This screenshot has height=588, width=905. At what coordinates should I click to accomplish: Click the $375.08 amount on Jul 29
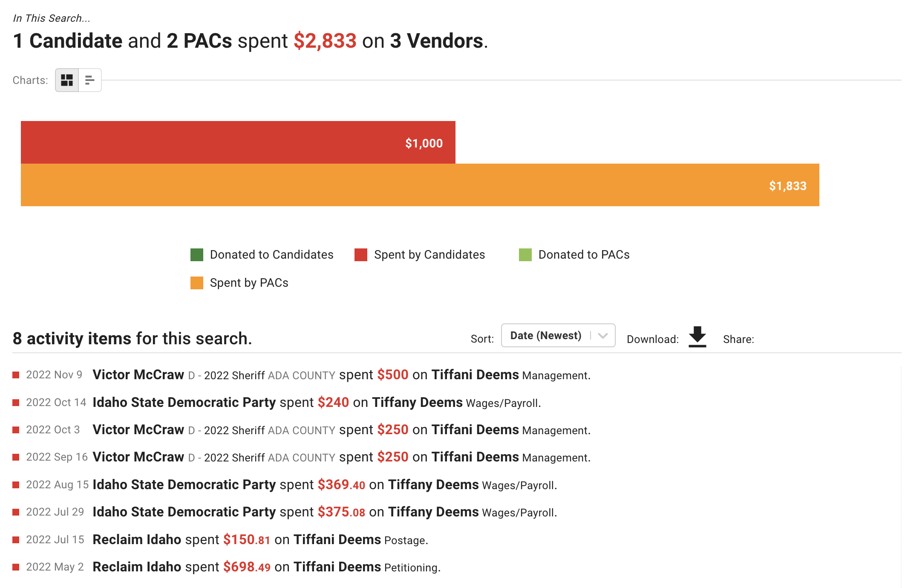pyautogui.click(x=341, y=512)
